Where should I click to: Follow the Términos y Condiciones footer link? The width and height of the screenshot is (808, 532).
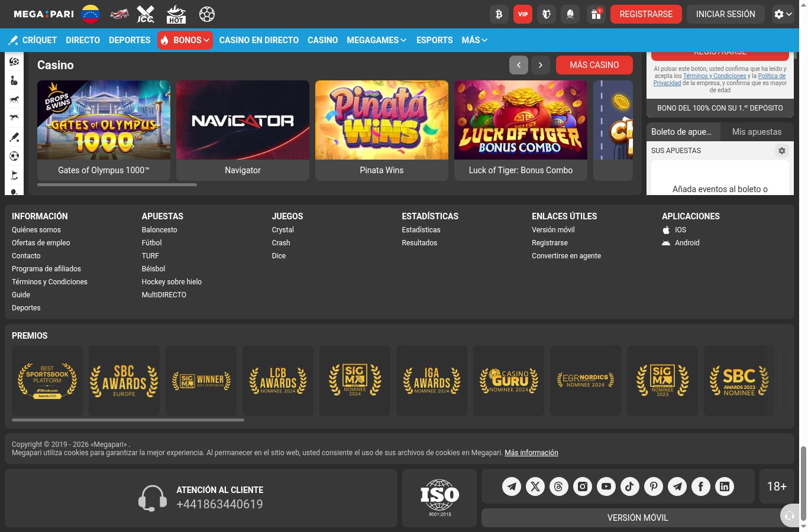coord(50,282)
